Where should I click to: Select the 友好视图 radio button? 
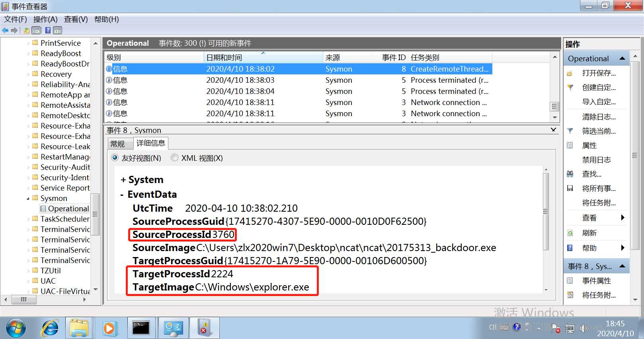click(x=115, y=158)
